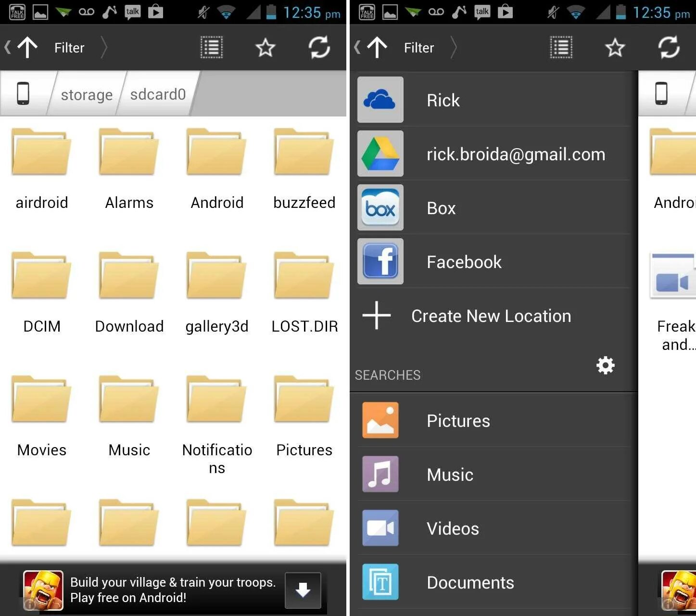Tap the up arrow in left screen toolbar
The height and width of the screenshot is (616, 696).
[x=27, y=47]
